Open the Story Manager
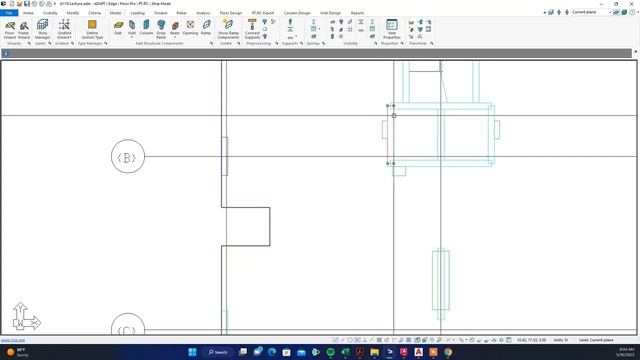This screenshot has height=360, width=640. (x=42, y=30)
